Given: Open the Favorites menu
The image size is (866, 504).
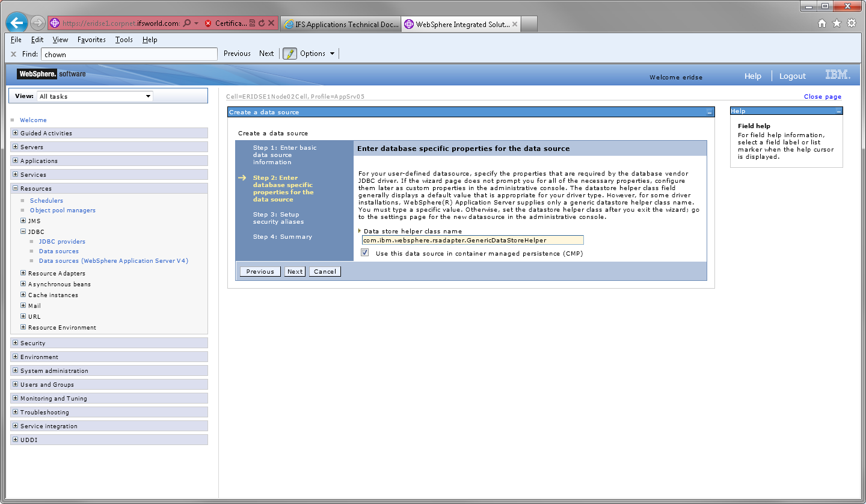Looking at the screenshot, I should tap(91, 40).
